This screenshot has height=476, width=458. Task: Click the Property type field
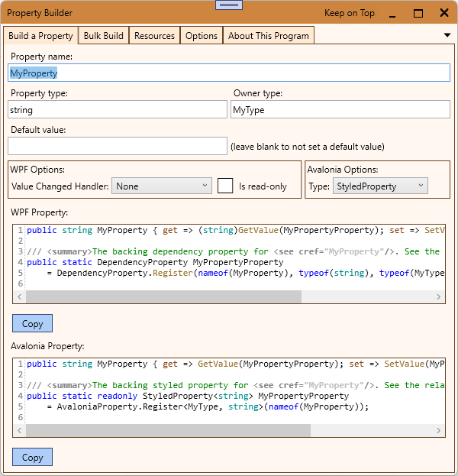pyautogui.click(x=118, y=109)
